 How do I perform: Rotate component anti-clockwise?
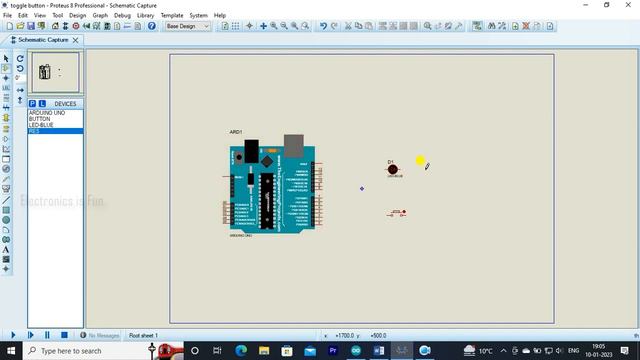pyautogui.click(x=20, y=68)
